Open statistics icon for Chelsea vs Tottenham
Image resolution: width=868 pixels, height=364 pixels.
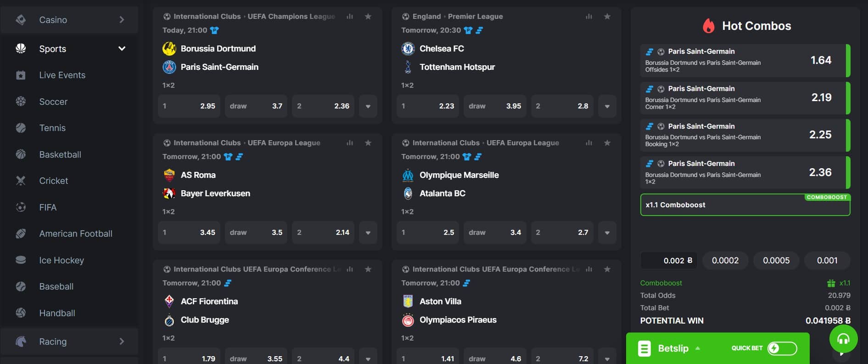[x=588, y=17]
